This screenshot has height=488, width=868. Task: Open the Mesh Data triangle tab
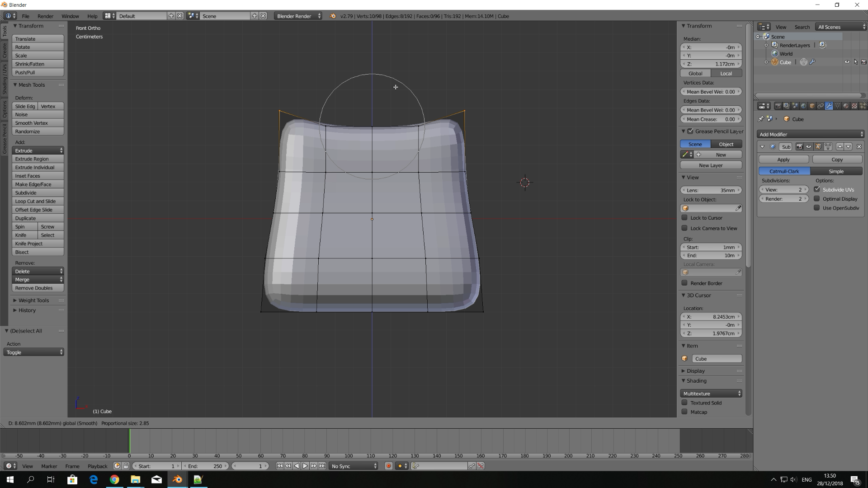pyautogui.click(x=837, y=106)
